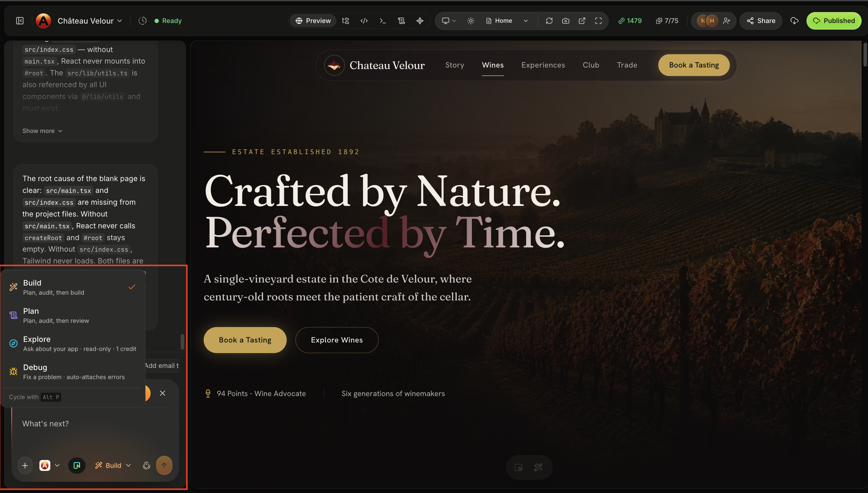Click the cloud download icon beside Share
The height and width of the screenshot is (493, 868).
point(794,21)
